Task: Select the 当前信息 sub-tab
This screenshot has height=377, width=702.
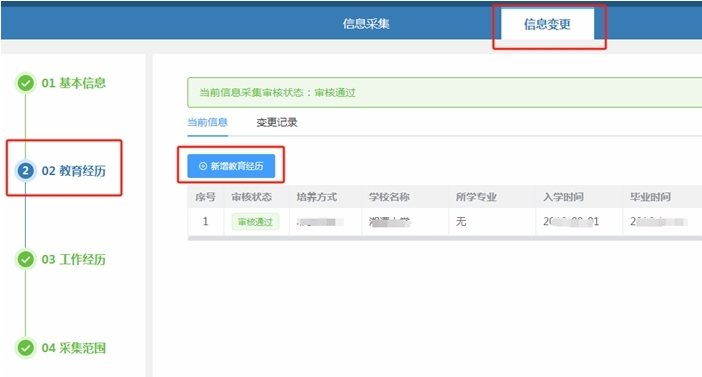Action: [x=207, y=122]
